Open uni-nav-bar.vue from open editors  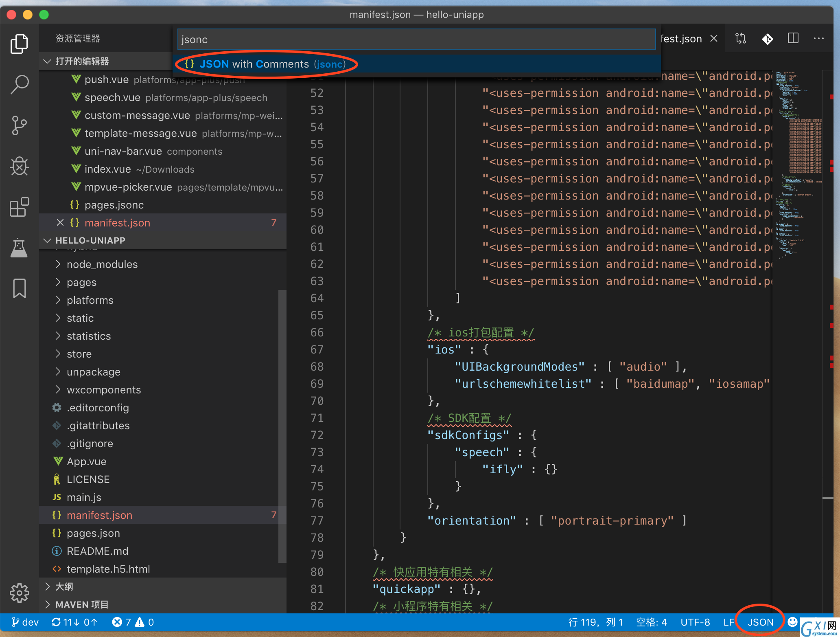point(163,152)
